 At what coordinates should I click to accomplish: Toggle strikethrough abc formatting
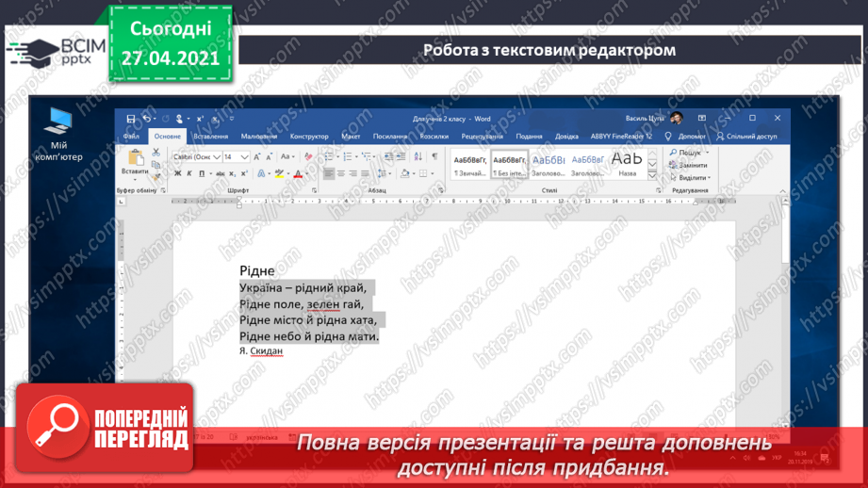[221, 173]
